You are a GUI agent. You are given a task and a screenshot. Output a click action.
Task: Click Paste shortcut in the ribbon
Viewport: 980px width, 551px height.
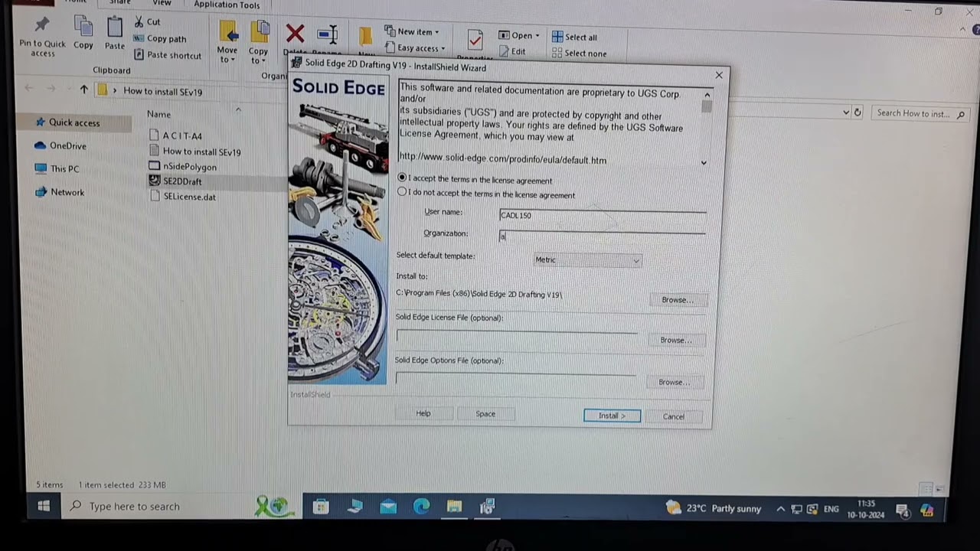pyautogui.click(x=168, y=55)
